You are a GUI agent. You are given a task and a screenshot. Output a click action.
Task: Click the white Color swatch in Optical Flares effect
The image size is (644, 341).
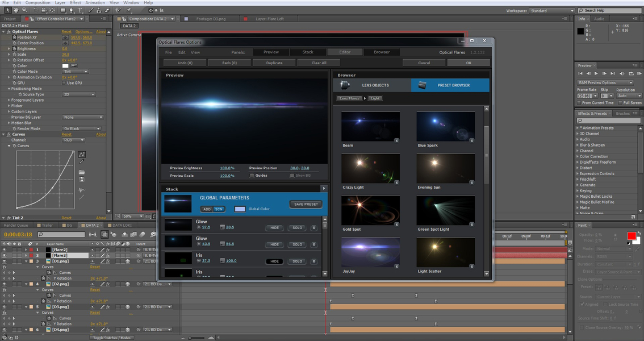[x=65, y=66]
